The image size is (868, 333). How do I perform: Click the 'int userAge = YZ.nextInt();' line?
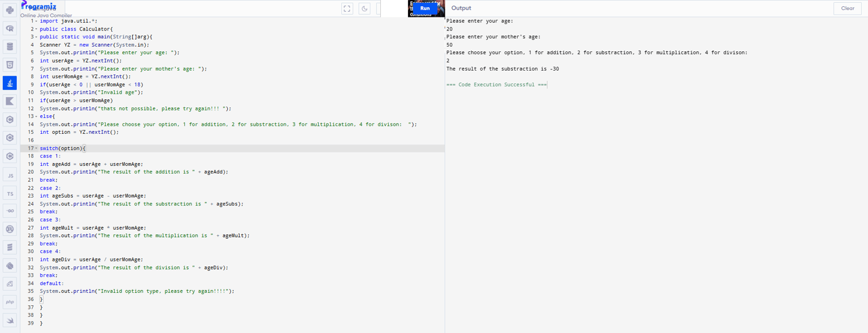[81, 60]
